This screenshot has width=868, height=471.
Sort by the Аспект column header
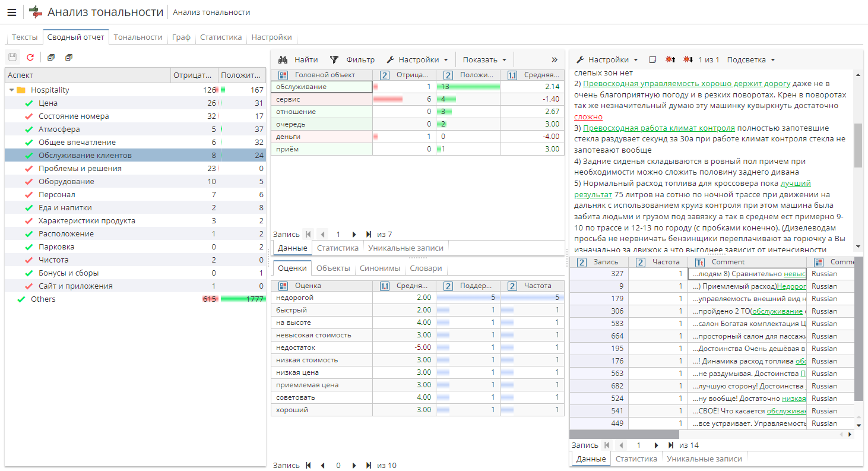click(x=87, y=75)
